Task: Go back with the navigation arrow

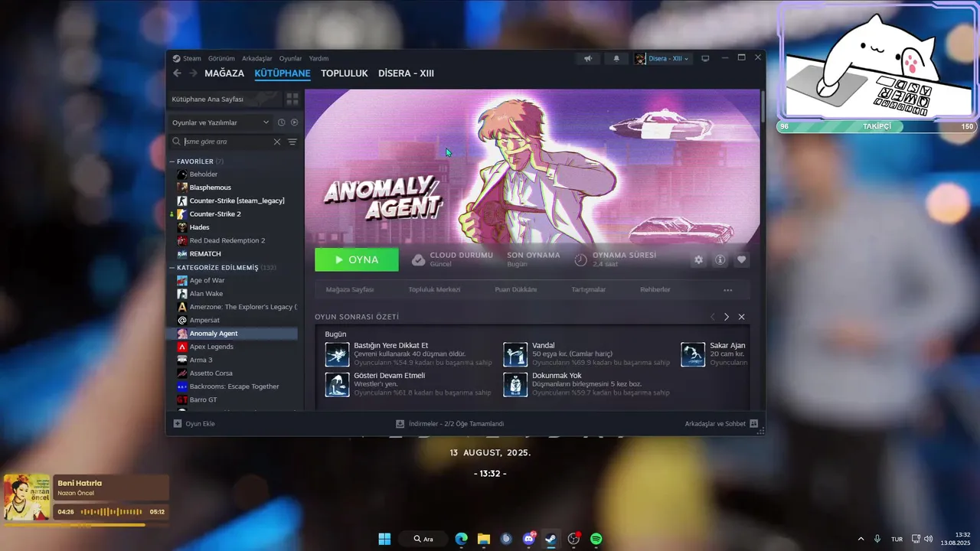Action: [x=177, y=73]
